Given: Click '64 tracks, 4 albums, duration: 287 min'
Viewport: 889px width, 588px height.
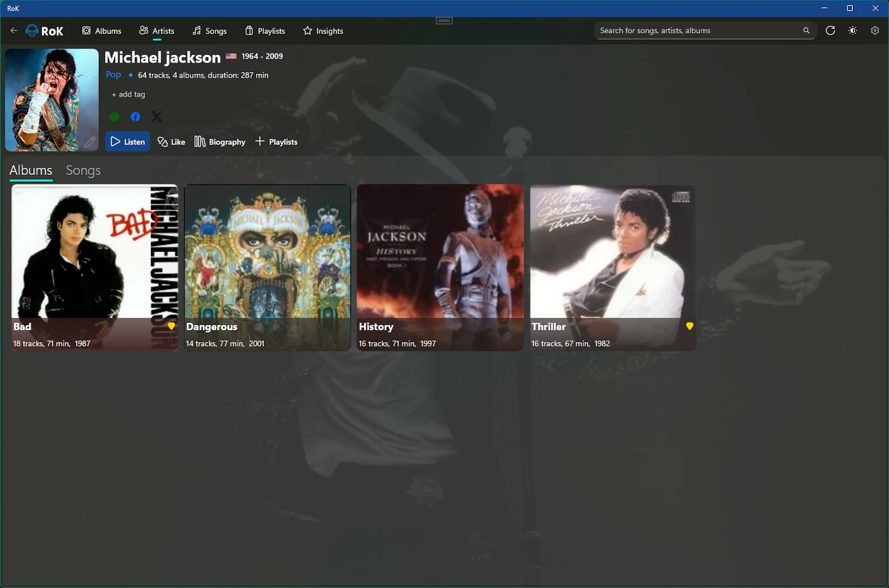Looking at the screenshot, I should (x=203, y=75).
